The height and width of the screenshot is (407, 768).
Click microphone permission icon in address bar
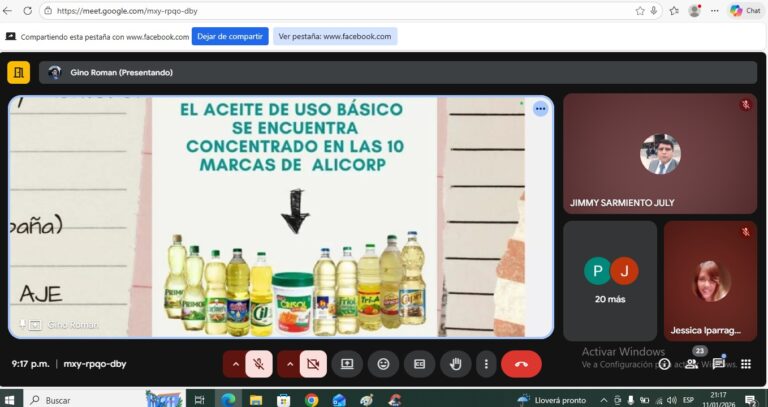click(x=654, y=11)
